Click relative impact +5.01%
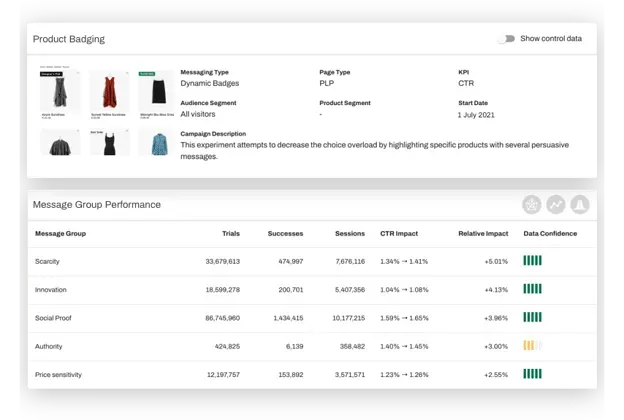 click(x=496, y=262)
